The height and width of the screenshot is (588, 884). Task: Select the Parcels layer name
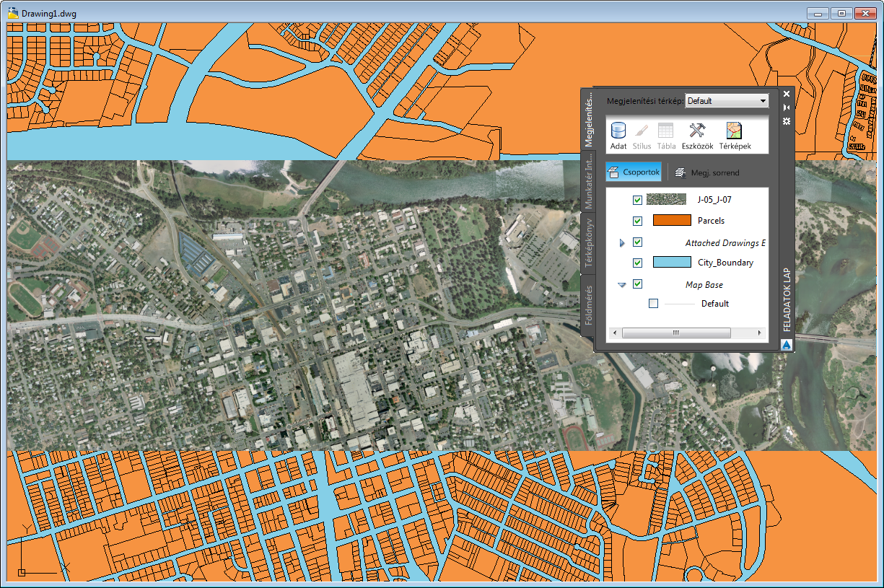(x=711, y=221)
